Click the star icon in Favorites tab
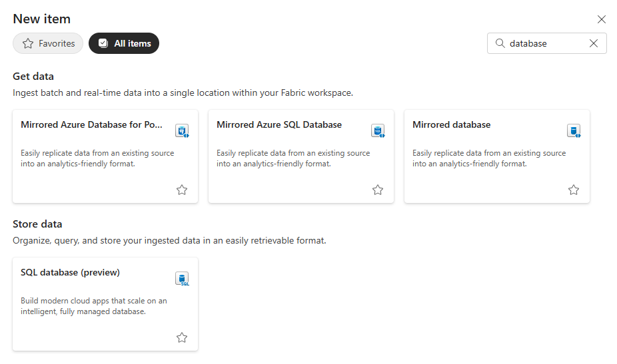The height and width of the screenshot is (364, 617). point(28,43)
